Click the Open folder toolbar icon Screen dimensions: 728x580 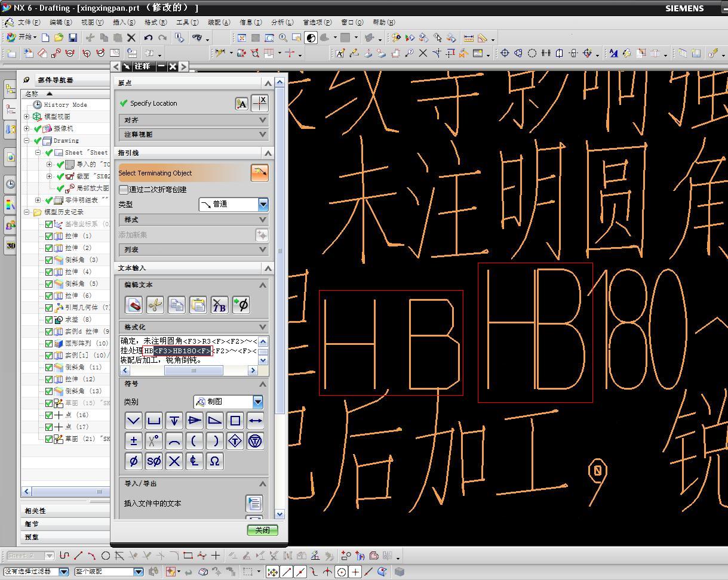click(59, 38)
